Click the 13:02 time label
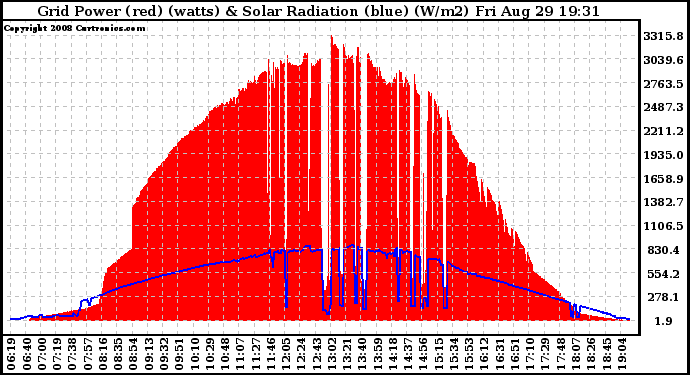The image size is (690, 375). [x=333, y=354]
